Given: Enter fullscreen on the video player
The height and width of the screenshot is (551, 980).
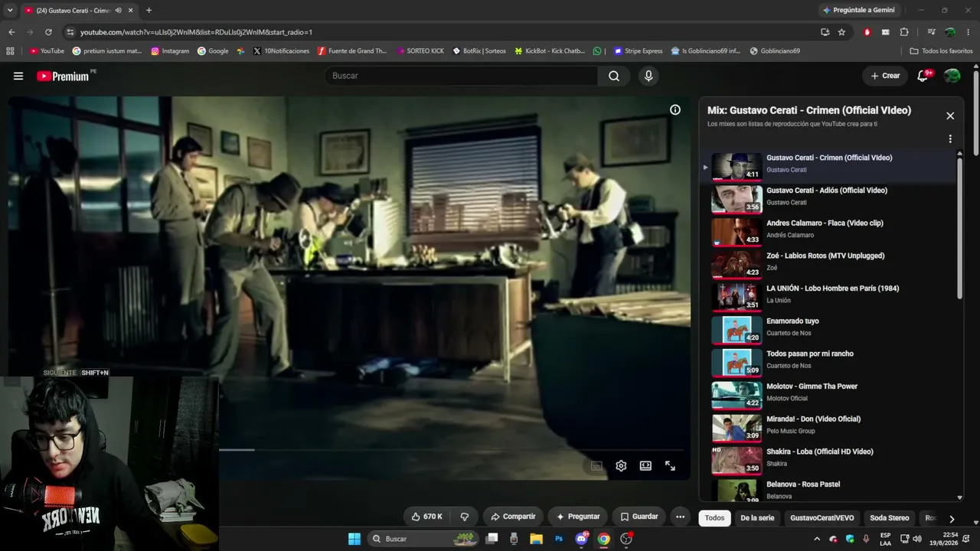Looking at the screenshot, I should coord(670,465).
